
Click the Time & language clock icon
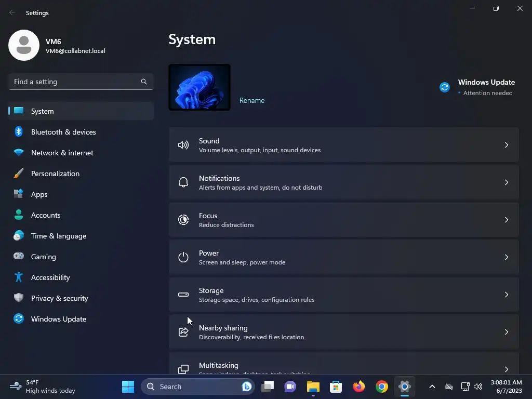19,235
